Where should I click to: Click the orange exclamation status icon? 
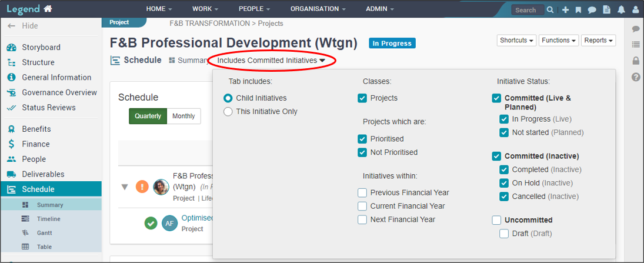pyautogui.click(x=142, y=187)
